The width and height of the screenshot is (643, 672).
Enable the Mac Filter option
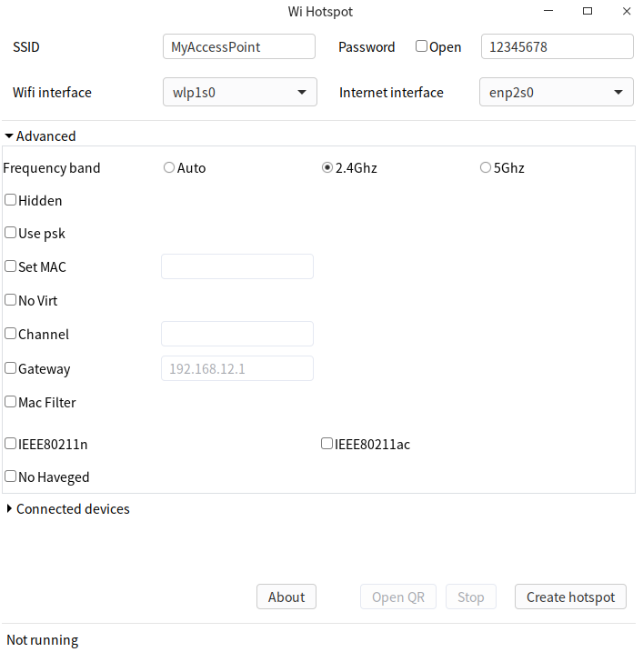point(11,402)
